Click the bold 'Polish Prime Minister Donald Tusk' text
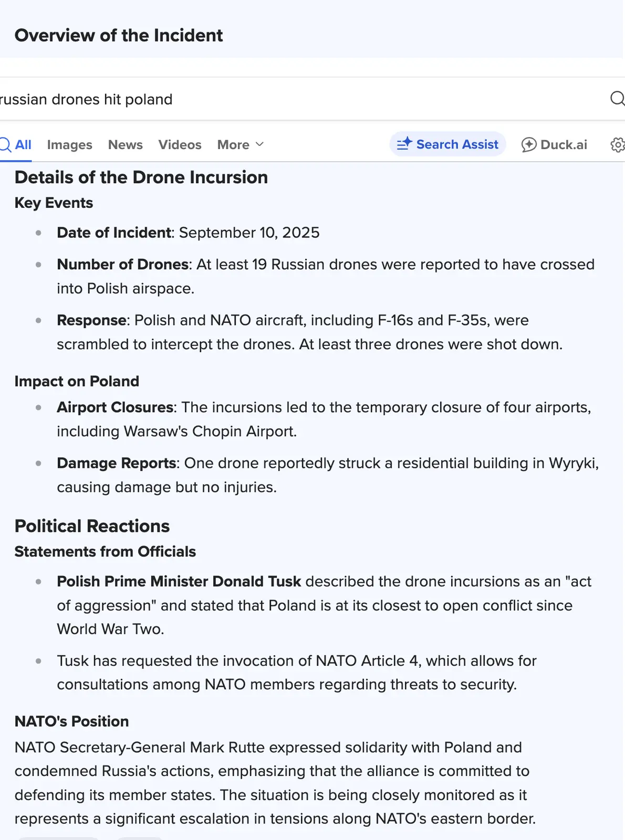 [x=179, y=582]
